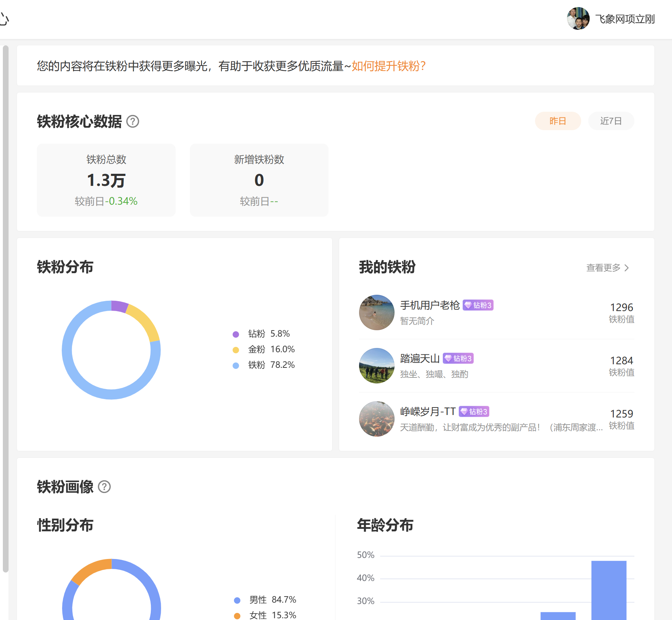Click the bio 独坐、独嘬、独酌
Viewport: 672px width, 620px height.
point(434,374)
